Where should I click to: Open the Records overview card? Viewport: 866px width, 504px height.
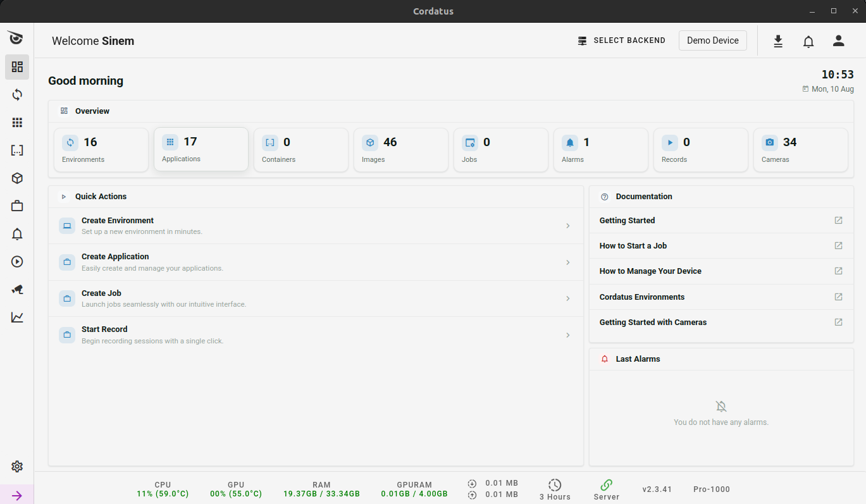[701, 150]
